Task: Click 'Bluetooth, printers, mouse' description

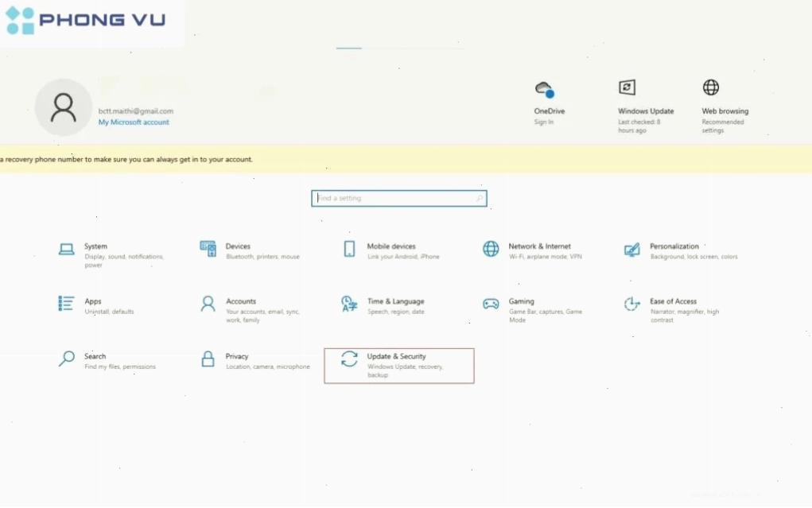Action: [x=262, y=257]
